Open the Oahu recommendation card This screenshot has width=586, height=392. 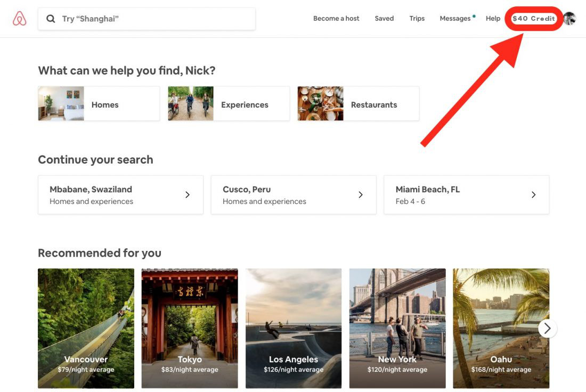click(501, 328)
